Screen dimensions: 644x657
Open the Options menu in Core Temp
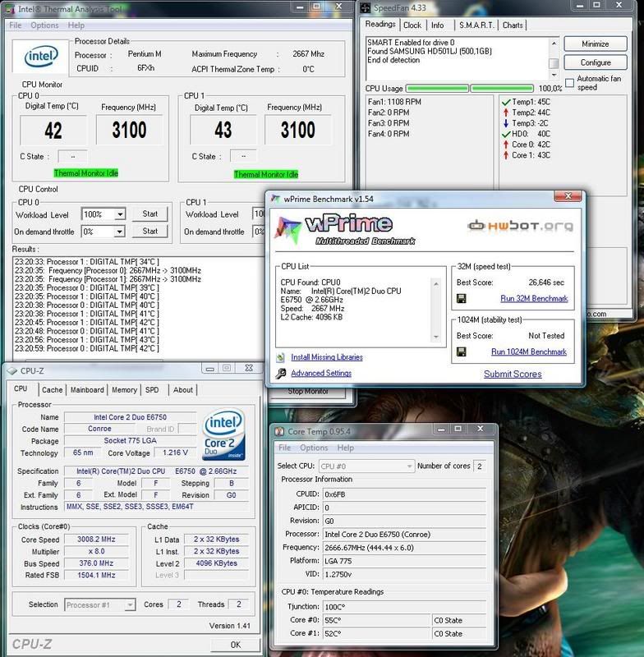314,448
